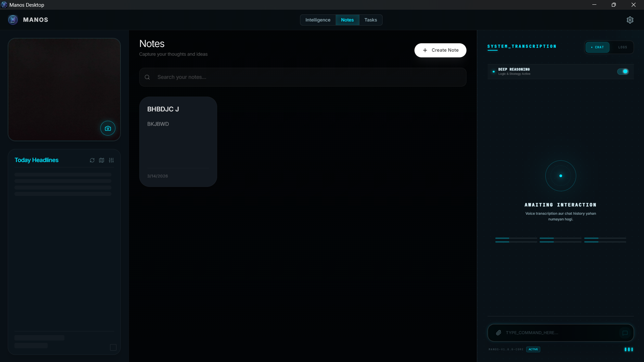Send command via the chat bubble icon

point(625,333)
